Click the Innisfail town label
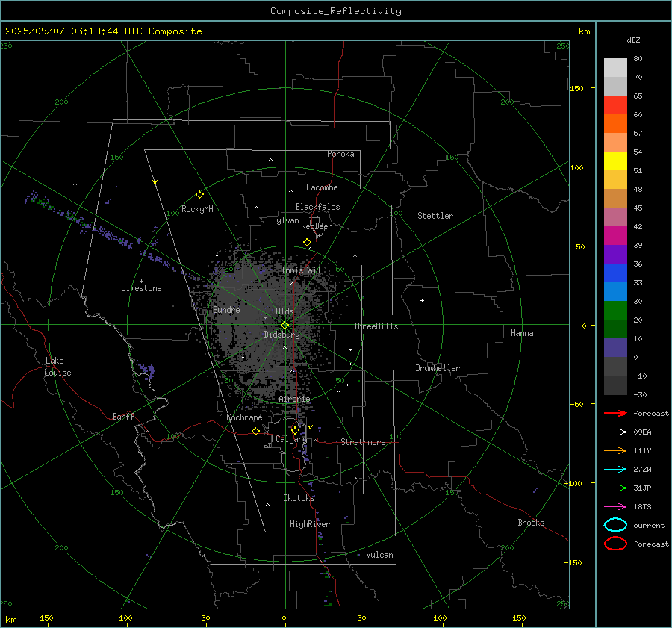The height and width of the screenshot is (628, 672). pyautogui.click(x=301, y=270)
